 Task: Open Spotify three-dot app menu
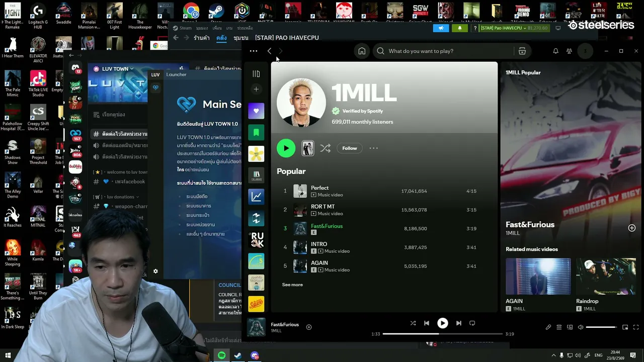[x=254, y=51]
